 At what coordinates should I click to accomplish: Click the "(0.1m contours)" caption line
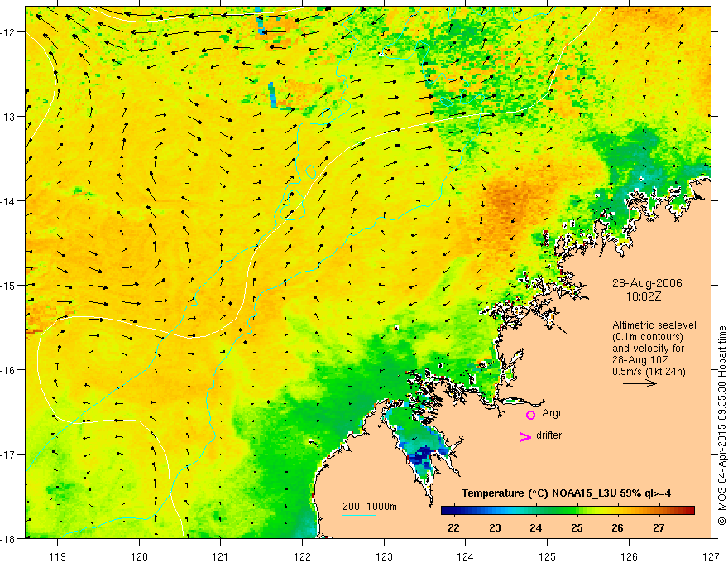point(648,337)
